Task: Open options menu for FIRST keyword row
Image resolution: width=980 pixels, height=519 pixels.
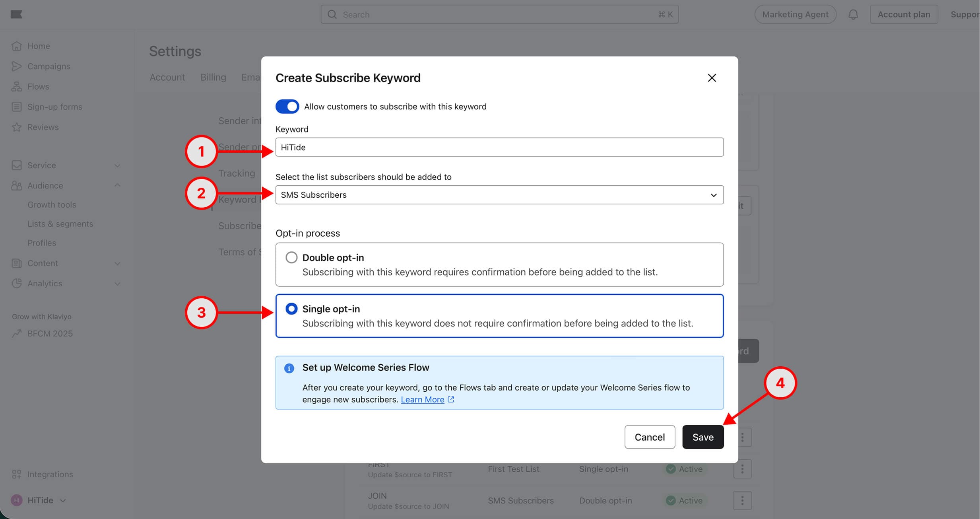Action: 742,469
